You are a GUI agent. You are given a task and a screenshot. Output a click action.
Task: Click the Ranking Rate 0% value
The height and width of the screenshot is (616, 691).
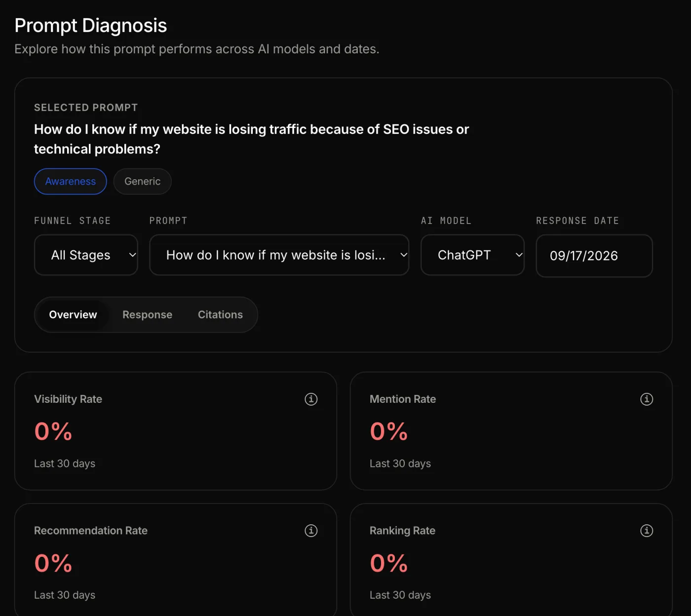click(x=389, y=563)
